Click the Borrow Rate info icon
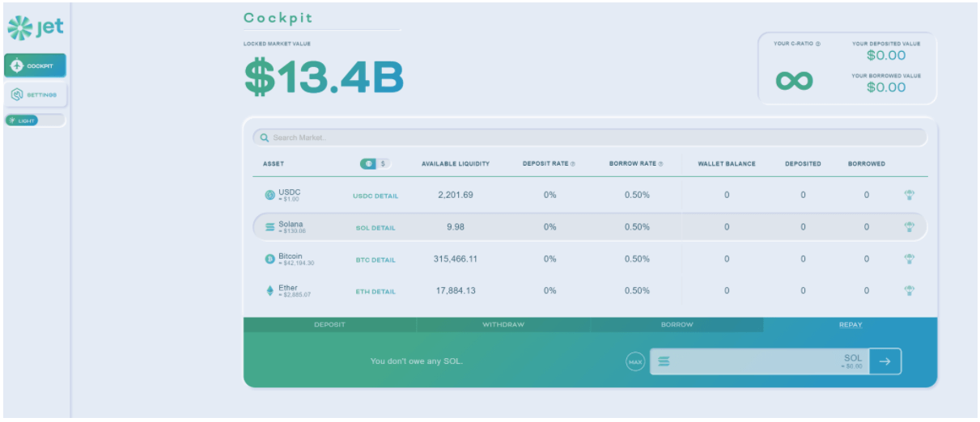The height and width of the screenshot is (422, 980). tap(660, 164)
